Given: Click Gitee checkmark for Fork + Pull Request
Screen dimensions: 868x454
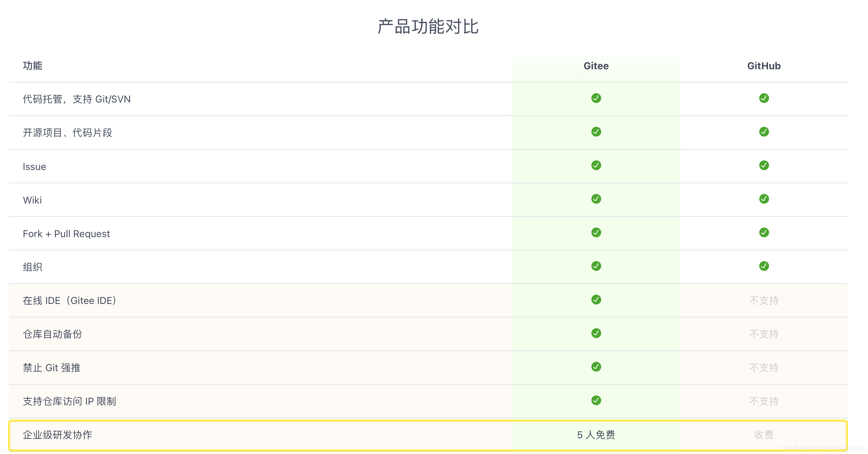Looking at the screenshot, I should pos(596,233).
